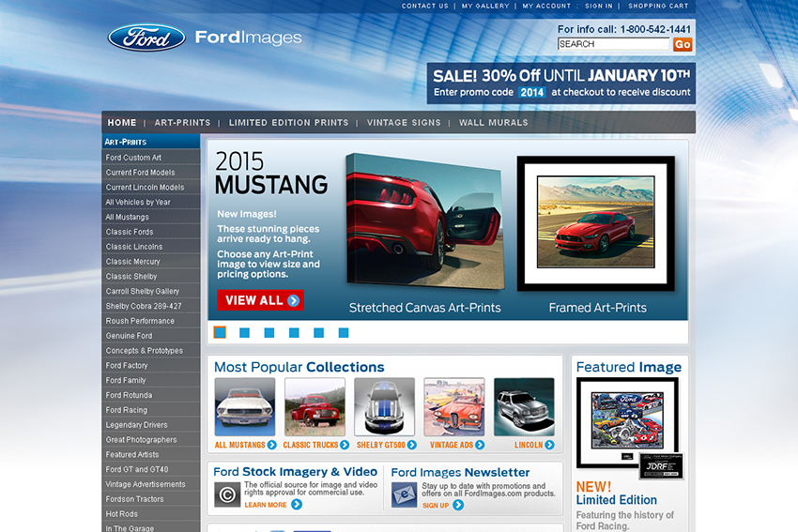
Task: Select the second carousel slide indicator
Action: tap(244, 333)
